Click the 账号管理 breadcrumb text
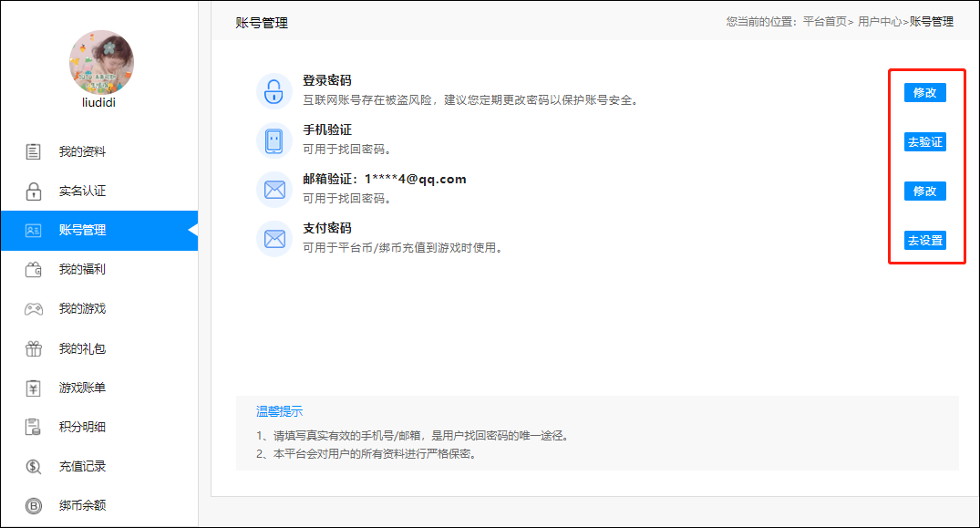Screen dimensions: 980x528 tap(932, 22)
